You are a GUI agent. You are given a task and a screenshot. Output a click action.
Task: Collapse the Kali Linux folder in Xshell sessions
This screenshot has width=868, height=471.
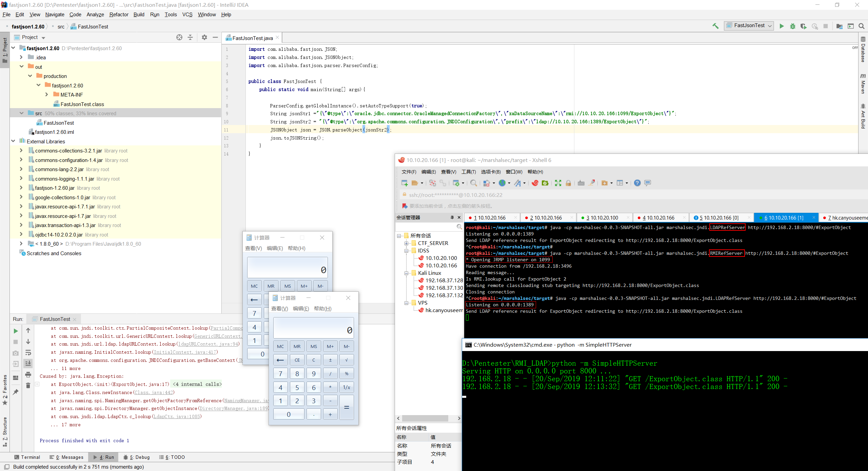pos(406,273)
